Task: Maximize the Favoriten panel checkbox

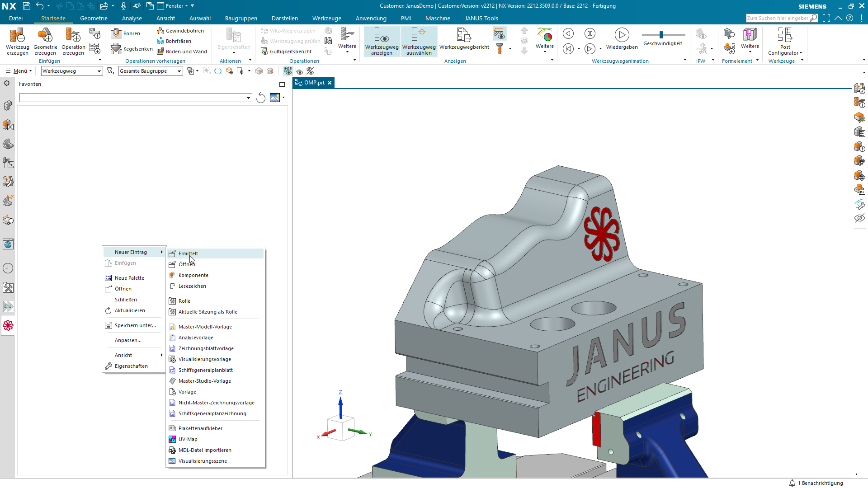Action: 282,84
